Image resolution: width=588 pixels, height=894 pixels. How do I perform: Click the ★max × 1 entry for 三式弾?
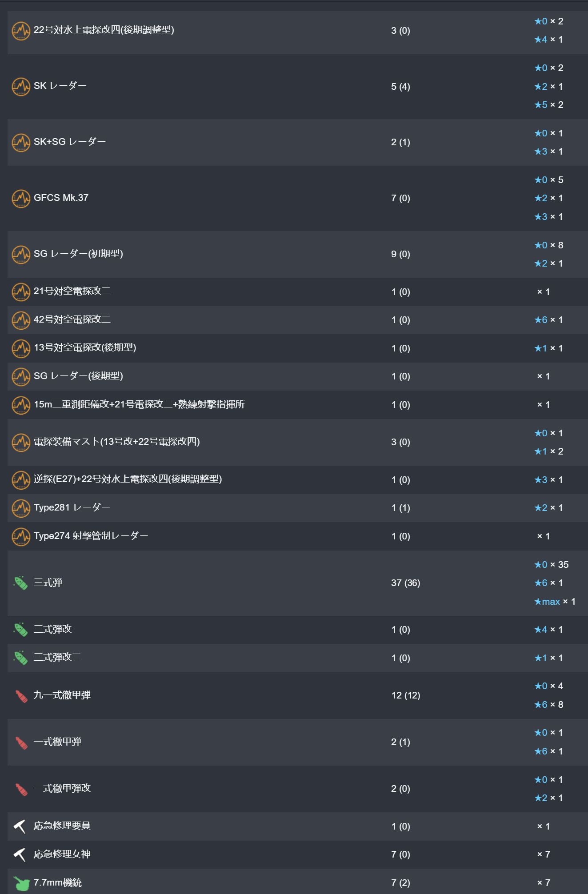555,602
